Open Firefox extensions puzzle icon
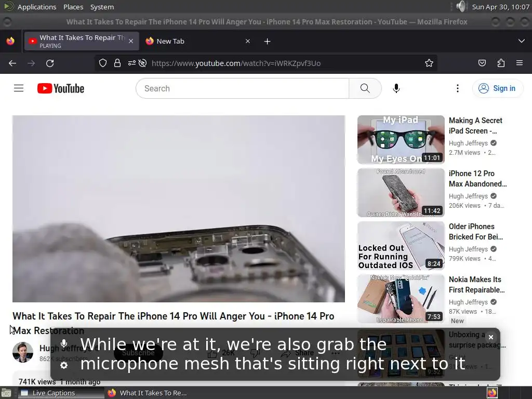Image resolution: width=532 pixels, height=399 pixels. coord(501,63)
